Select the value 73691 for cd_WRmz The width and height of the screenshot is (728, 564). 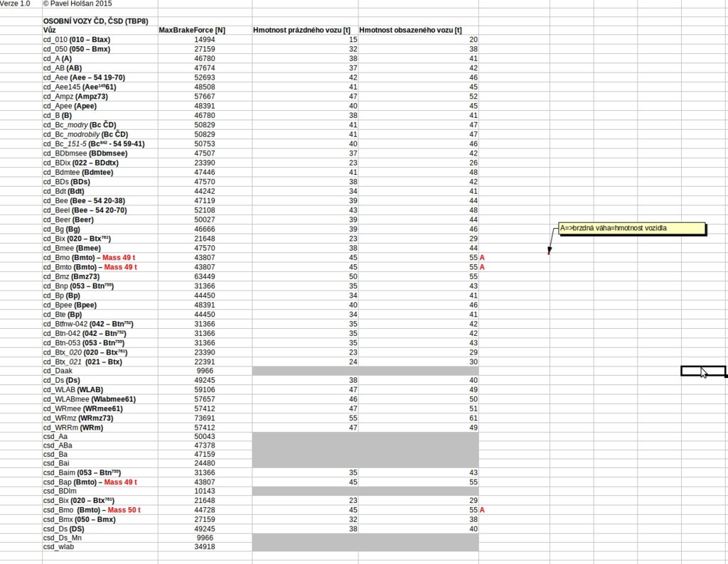(x=205, y=418)
